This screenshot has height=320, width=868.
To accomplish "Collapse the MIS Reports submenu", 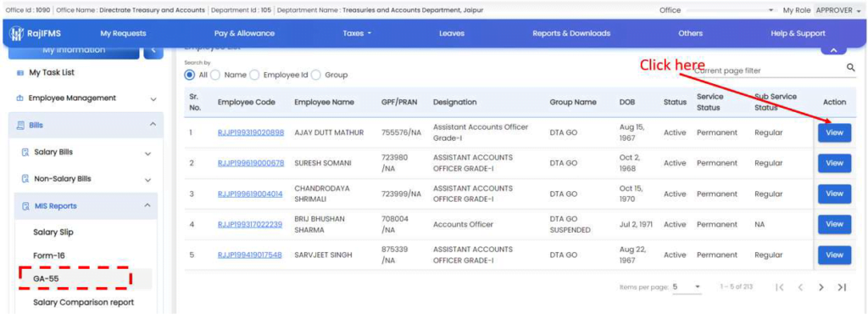I will pyautogui.click(x=147, y=205).
